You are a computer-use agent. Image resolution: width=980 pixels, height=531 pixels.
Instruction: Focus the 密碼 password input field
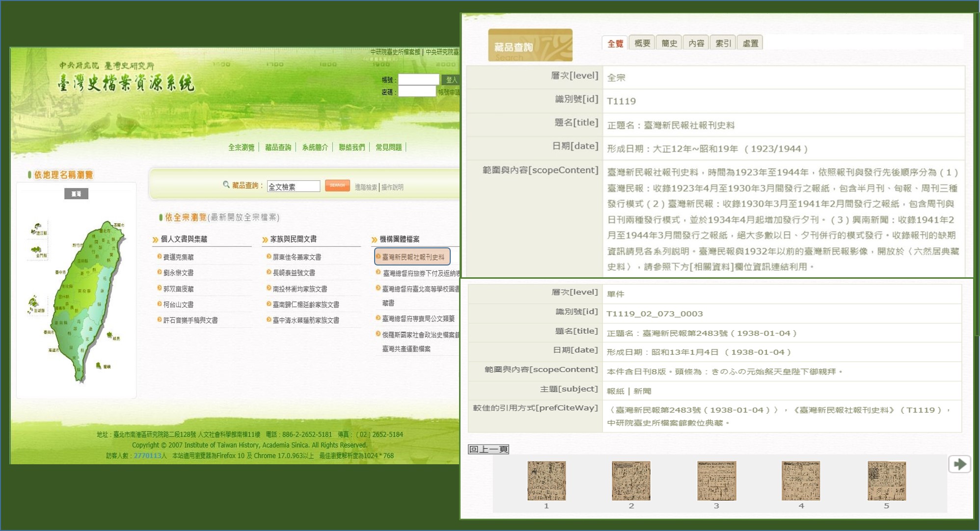tap(417, 91)
